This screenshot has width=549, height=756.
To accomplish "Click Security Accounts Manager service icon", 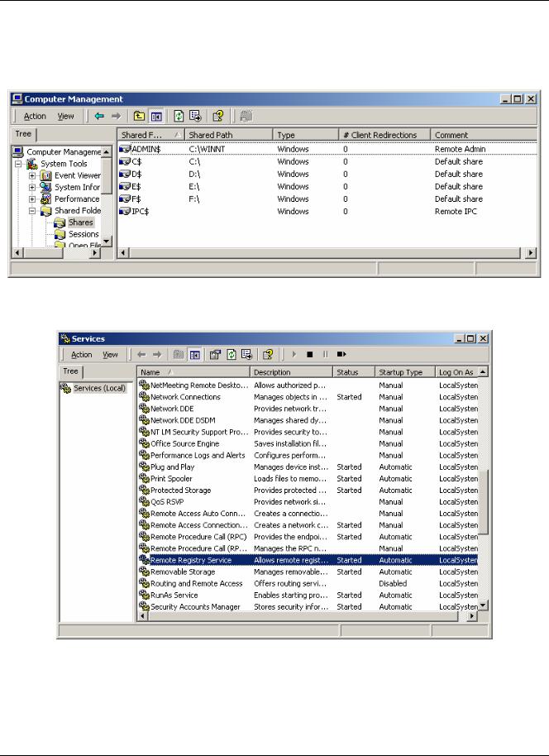I will pos(144,606).
